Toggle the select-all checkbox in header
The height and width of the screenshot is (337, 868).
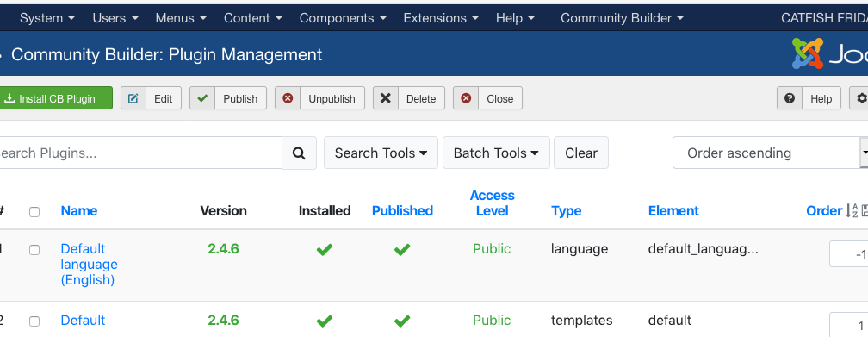point(34,212)
